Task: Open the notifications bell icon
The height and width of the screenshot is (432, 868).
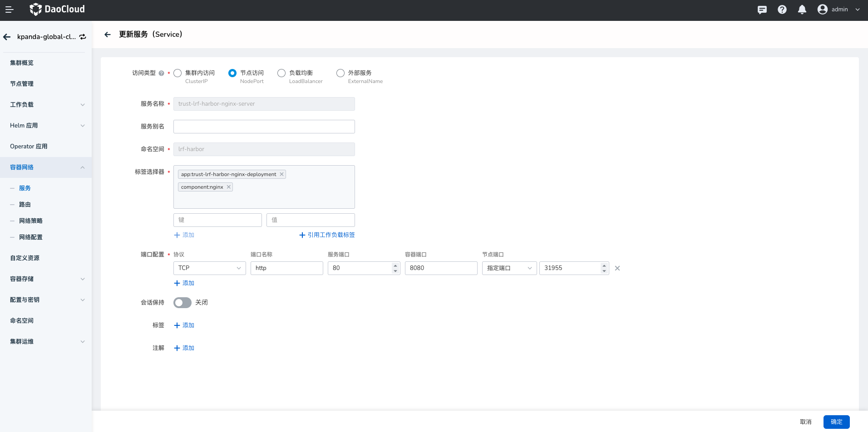Action: click(802, 10)
